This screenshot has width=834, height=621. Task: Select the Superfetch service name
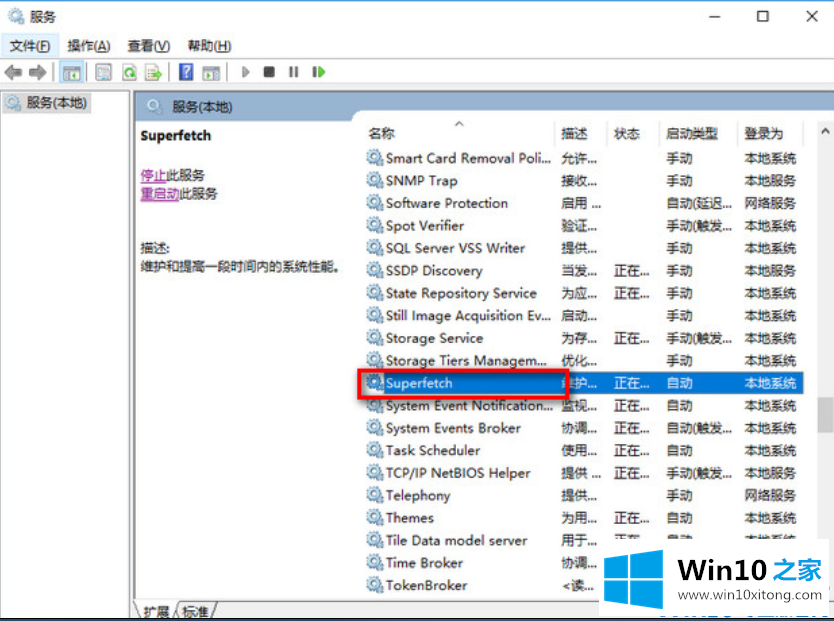419,383
